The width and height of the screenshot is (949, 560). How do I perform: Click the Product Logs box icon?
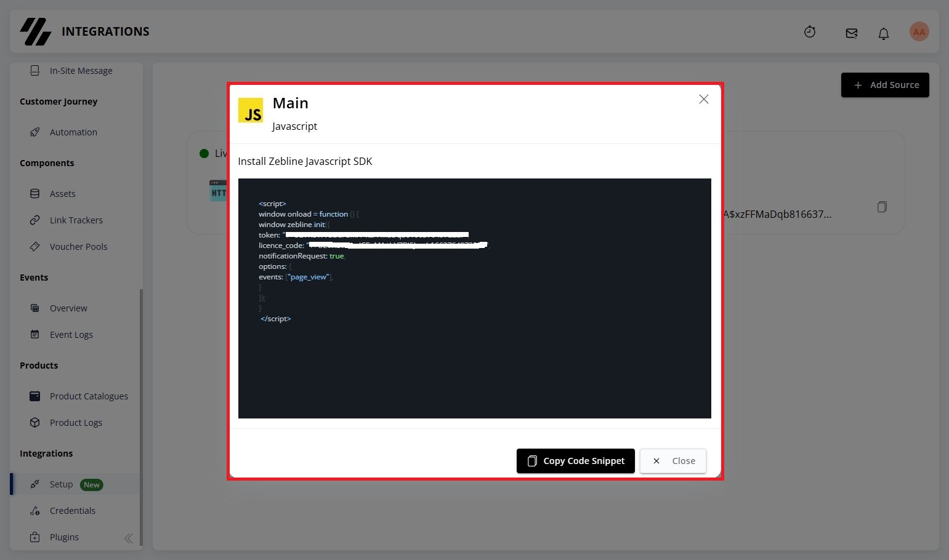click(x=35, y=423)
